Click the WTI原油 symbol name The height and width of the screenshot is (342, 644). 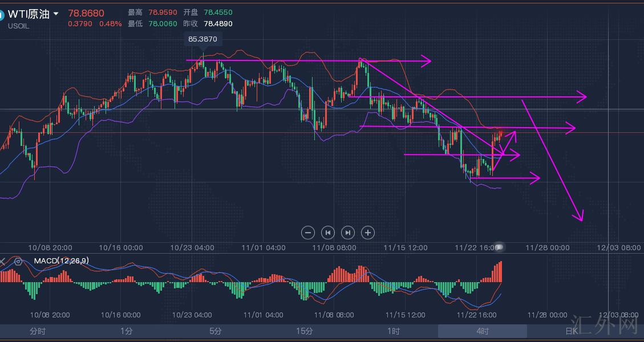click(29, 14)
